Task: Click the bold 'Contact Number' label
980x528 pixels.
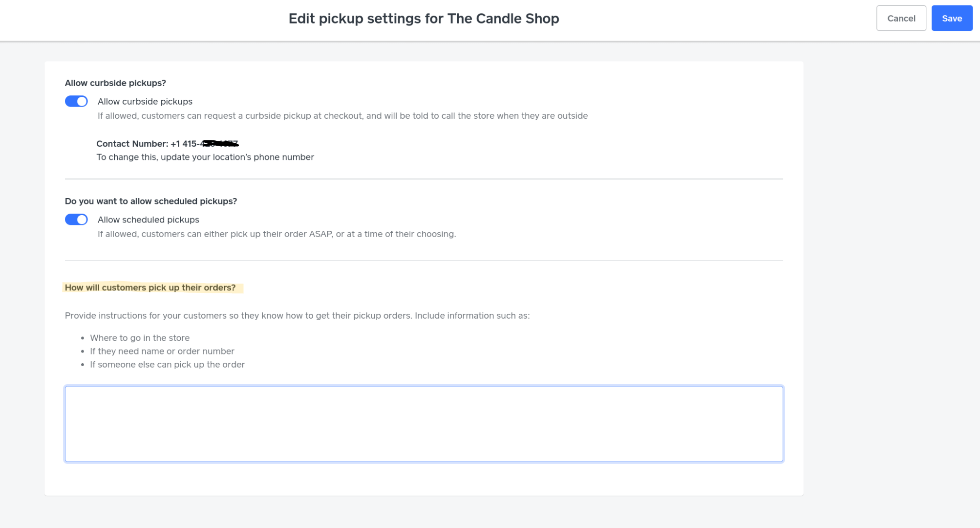Action: click(132, 144)
